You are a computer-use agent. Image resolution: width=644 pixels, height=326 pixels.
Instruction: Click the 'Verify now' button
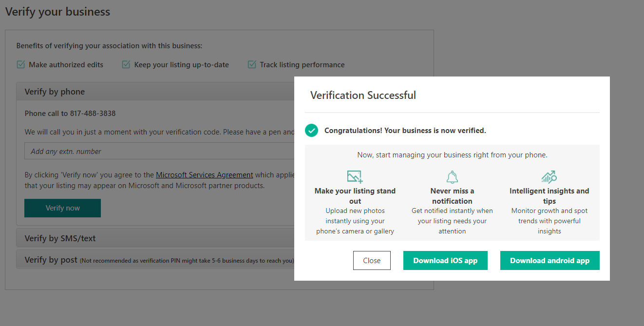pos(62,208)
